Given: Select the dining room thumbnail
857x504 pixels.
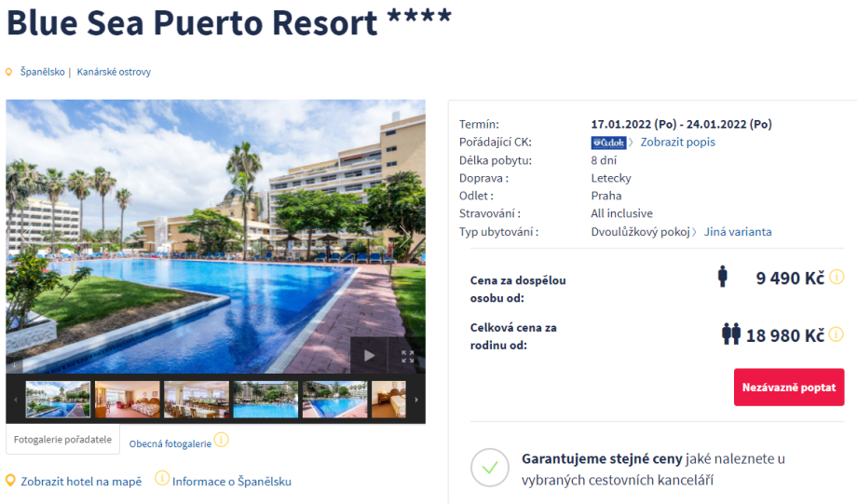Looking at the screenshot, I should [197, 400].
